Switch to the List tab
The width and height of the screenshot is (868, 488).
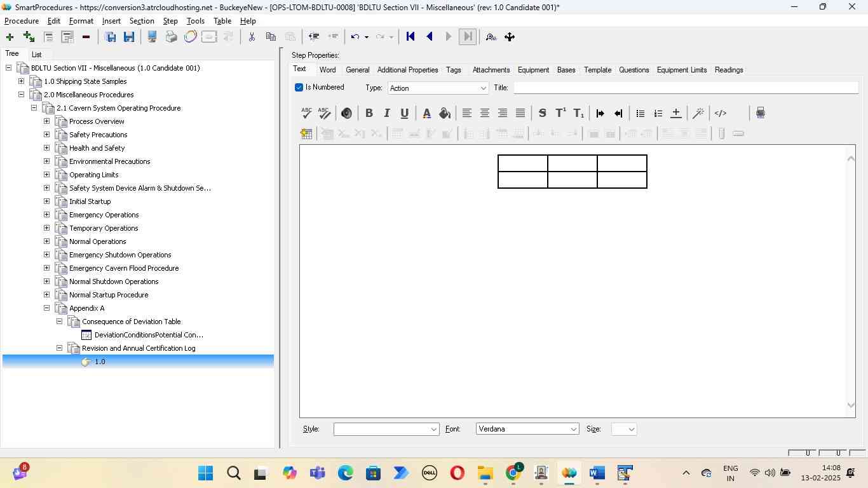[37, 55]
